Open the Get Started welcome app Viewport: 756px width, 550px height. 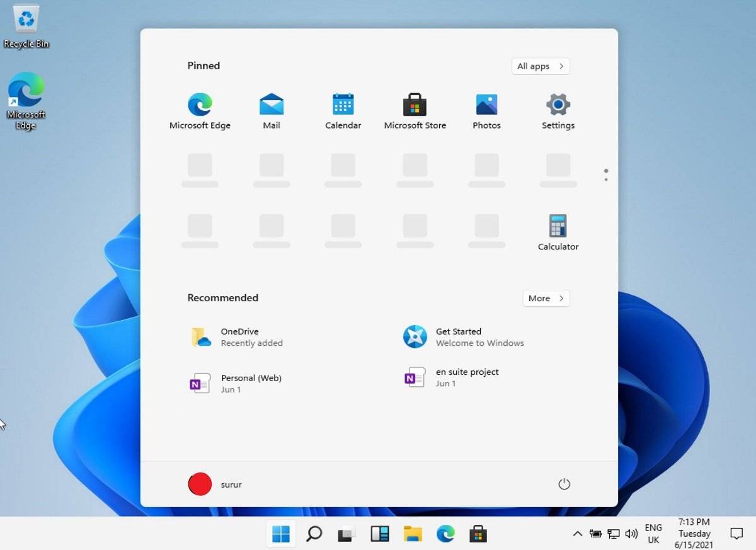click(459, 336)
